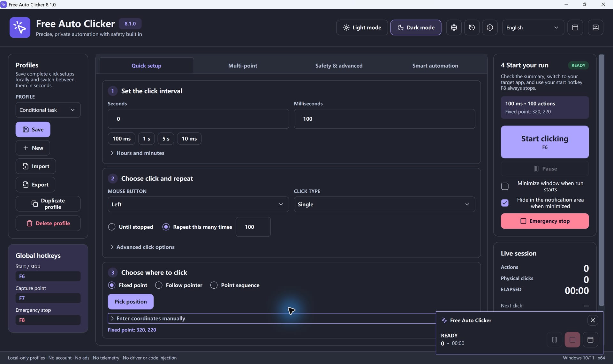
Task: Click the stop square in mini popup
Action: point(572,340)
